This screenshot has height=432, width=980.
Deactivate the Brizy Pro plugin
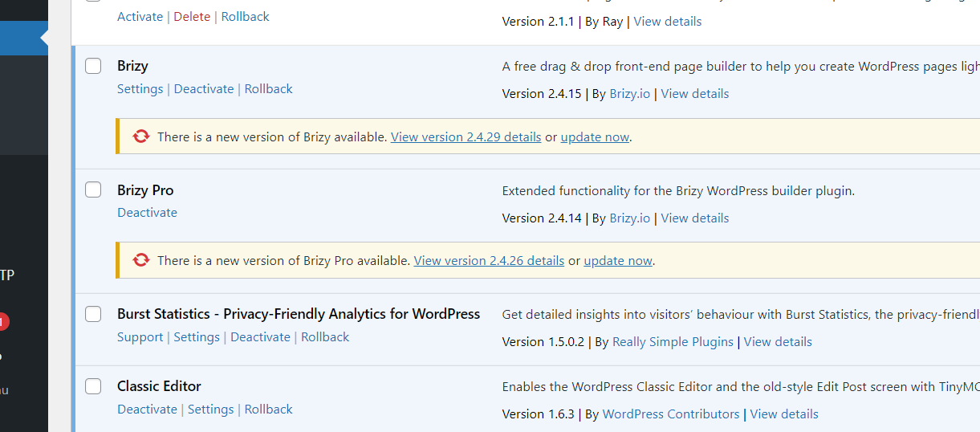[147, 213]
